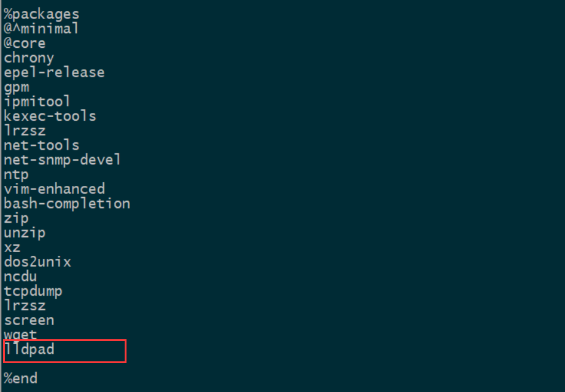The width and height of the screenshot is (565, 392).
Task: Place cursor on kexec-tools line
Action: [x=50, y=116]
